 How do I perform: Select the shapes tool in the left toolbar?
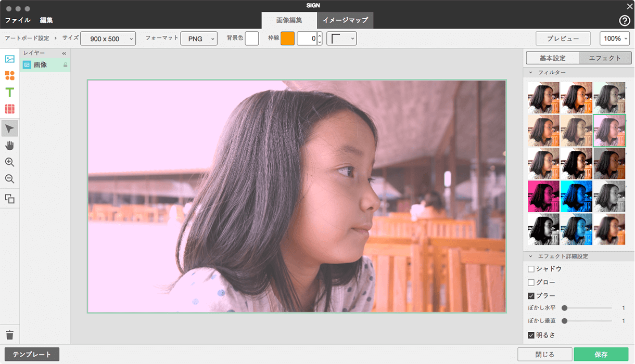click(9, 75)
